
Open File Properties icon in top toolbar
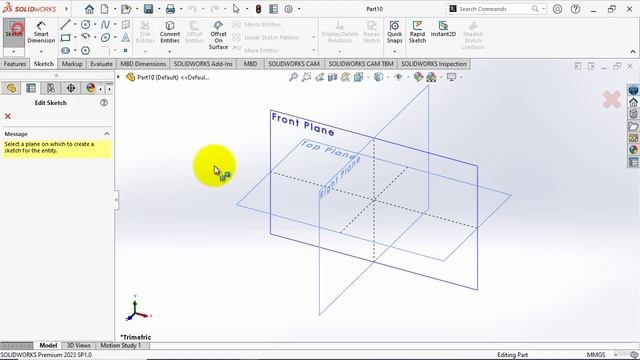click(x=273, y=9)
